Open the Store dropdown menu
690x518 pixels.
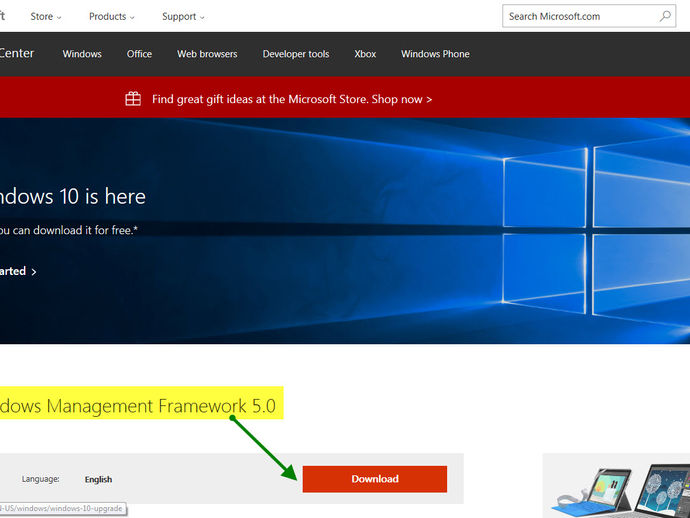(x=46, y=17)
